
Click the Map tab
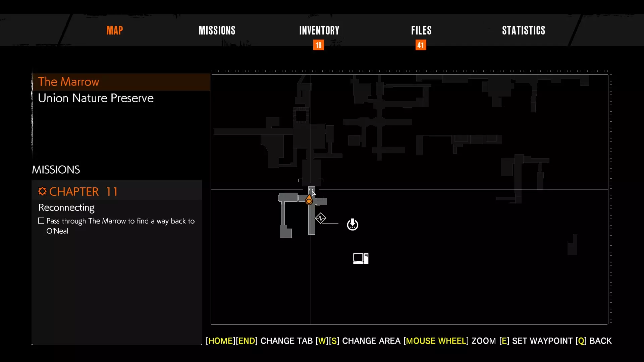[115, 31]
